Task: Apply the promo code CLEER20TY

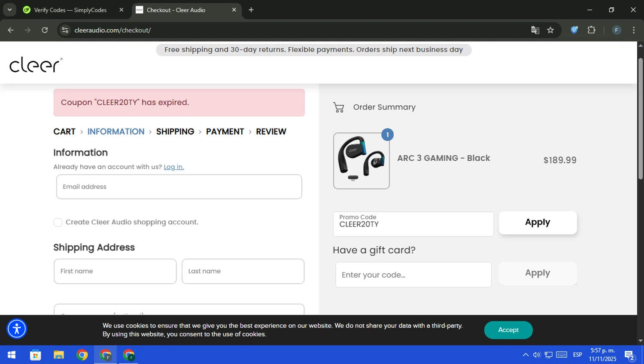Action: point(538,223)
